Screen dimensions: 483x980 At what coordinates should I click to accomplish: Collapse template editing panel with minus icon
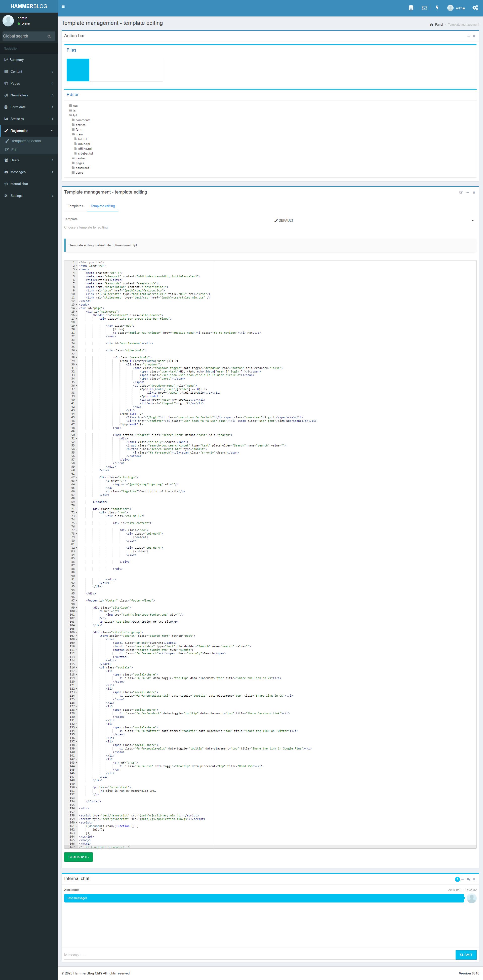point(467,193)
